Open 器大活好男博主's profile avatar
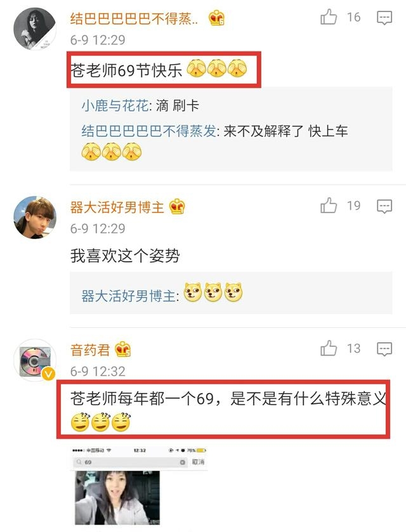The height and width of the screenshot is (532, 406). pos(35,217)
